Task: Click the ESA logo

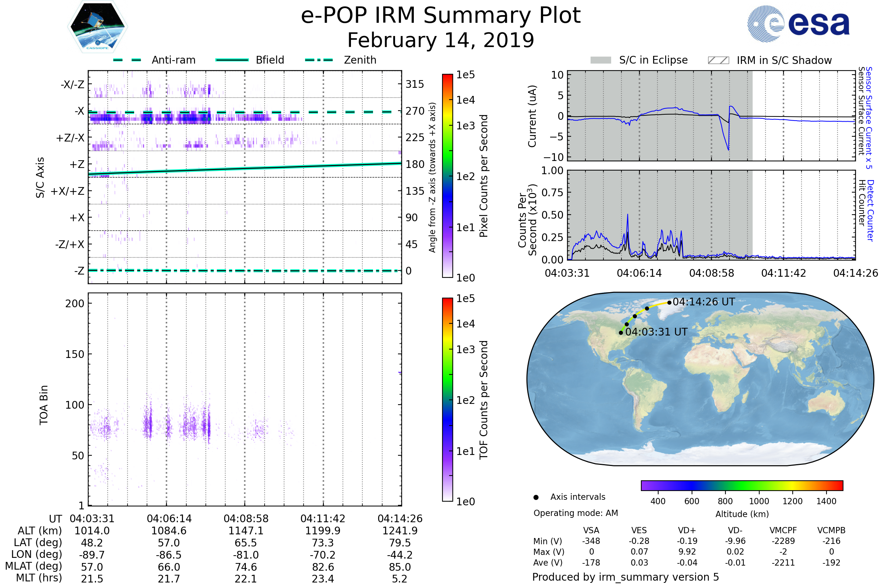Action: (x=798, y=24)
